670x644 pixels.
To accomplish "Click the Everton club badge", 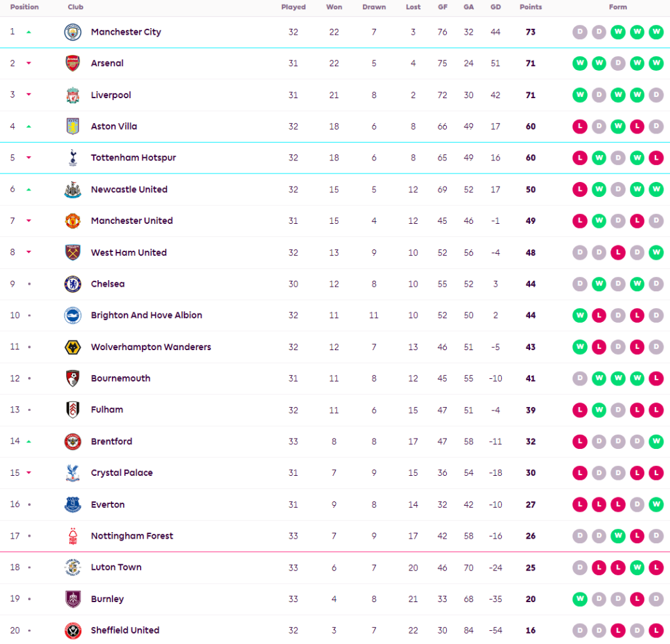I will (x=73, y=505).
